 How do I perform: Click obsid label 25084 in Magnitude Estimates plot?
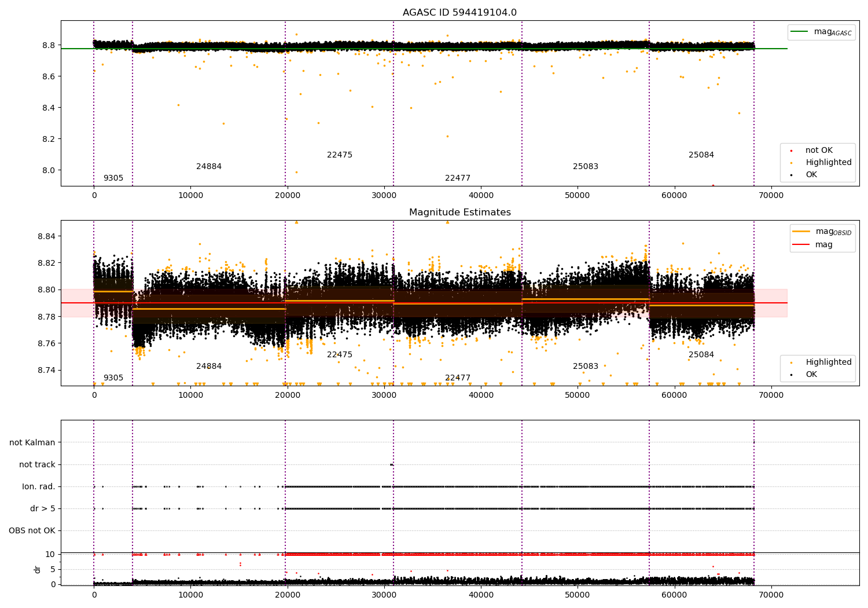coord(701,355)
